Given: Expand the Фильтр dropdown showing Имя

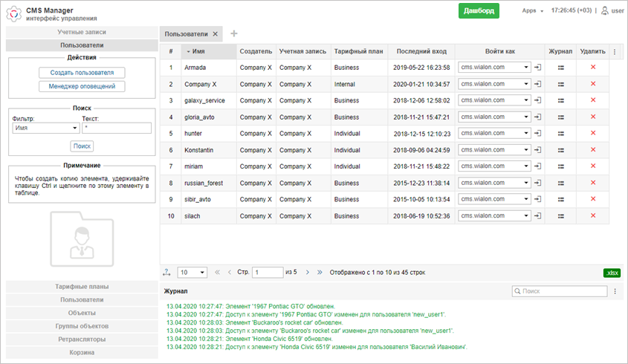Looking at the screenshot, I should [x=45, y=128].
